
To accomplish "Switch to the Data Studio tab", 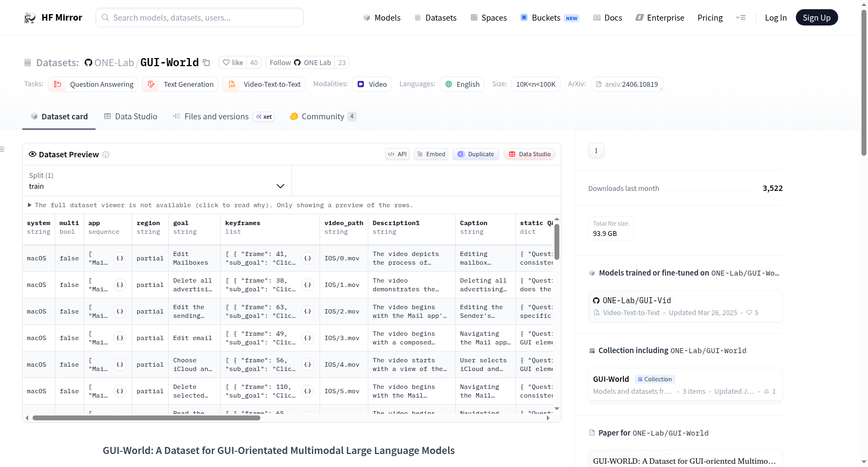I will 131,117.
